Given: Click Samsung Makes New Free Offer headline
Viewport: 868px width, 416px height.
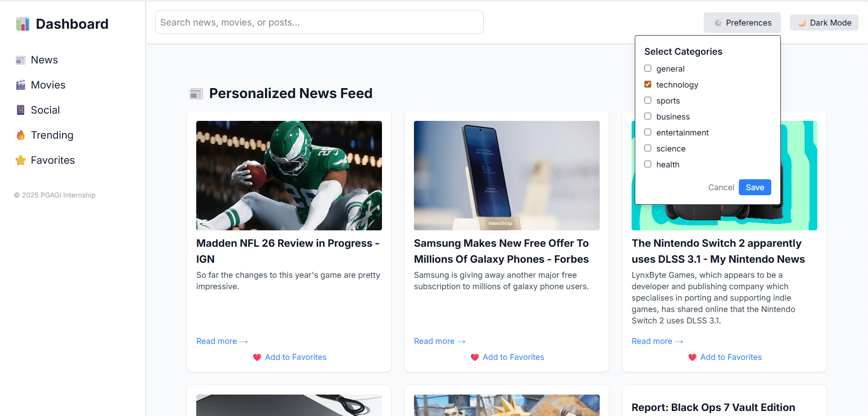Looking at the screenshot, I should 502,251.
